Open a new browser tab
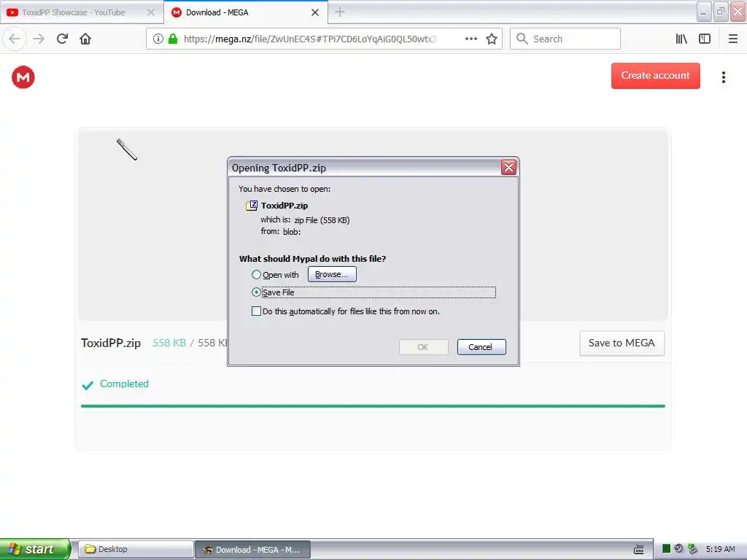Screen dimensions: 747x560 click(x=340, y=12)
